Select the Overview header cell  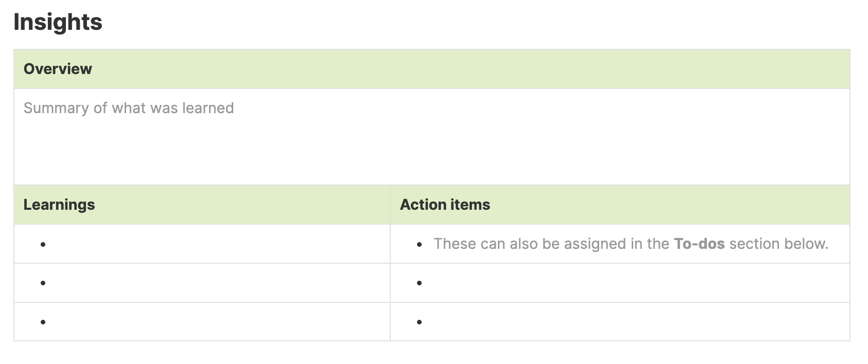pos(431,69)
